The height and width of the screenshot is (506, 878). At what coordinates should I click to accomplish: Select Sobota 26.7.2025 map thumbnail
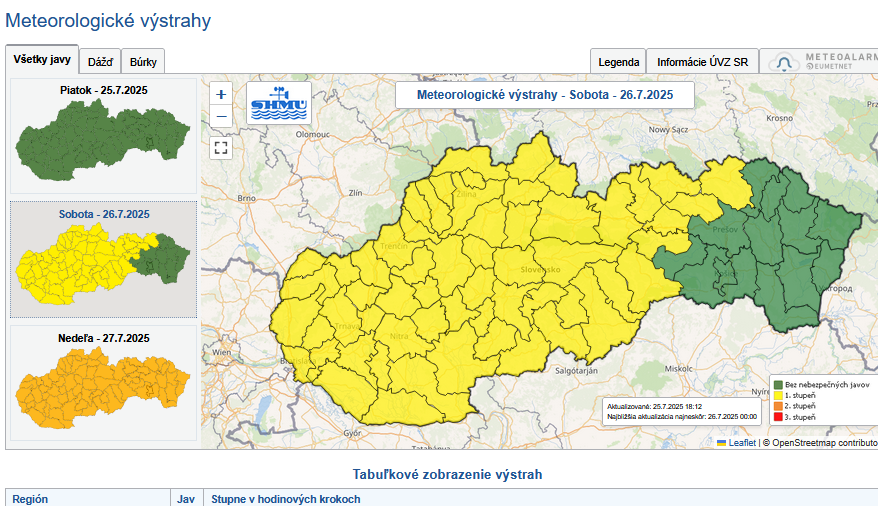click(103, 260)
